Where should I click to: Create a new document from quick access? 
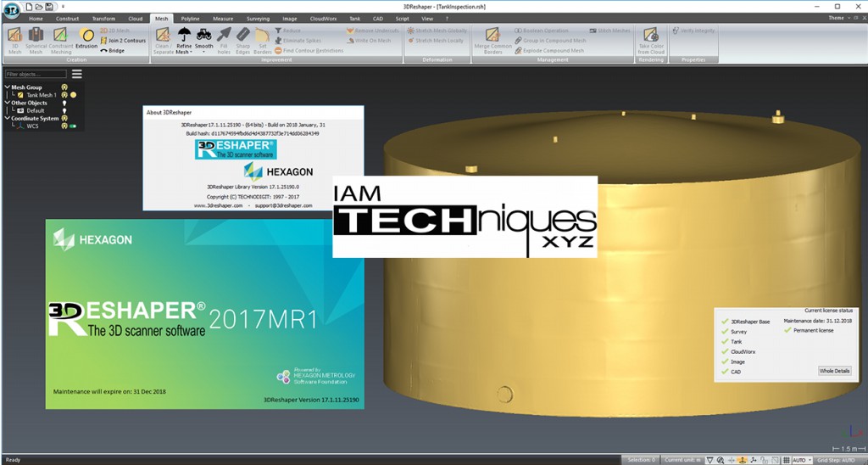click(x=29, y=7)
